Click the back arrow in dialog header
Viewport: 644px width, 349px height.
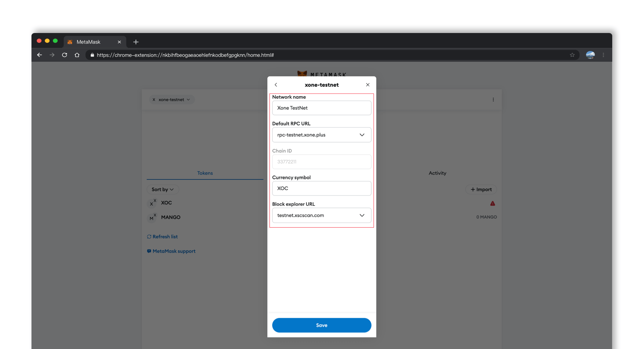click(x=275, y=85)
